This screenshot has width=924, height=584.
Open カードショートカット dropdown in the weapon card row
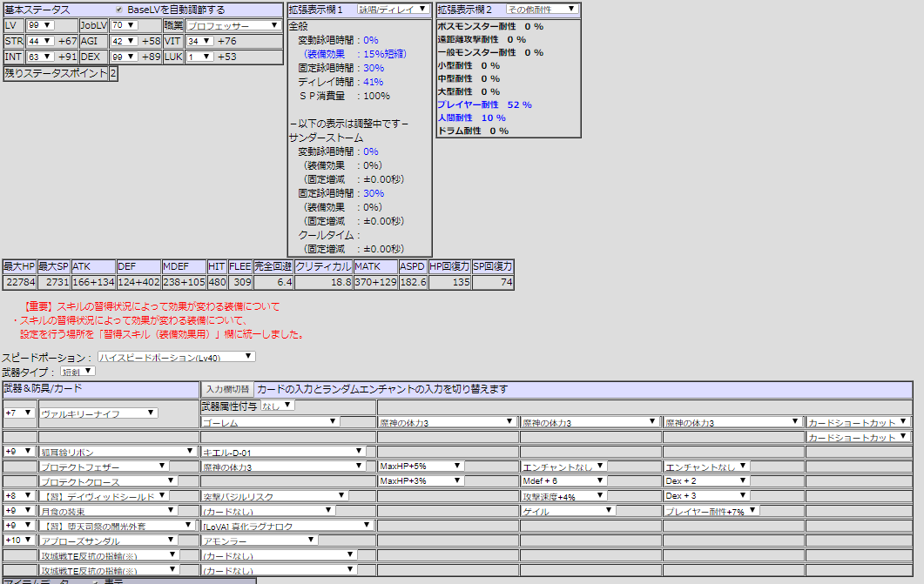click(x=858, y=422)
